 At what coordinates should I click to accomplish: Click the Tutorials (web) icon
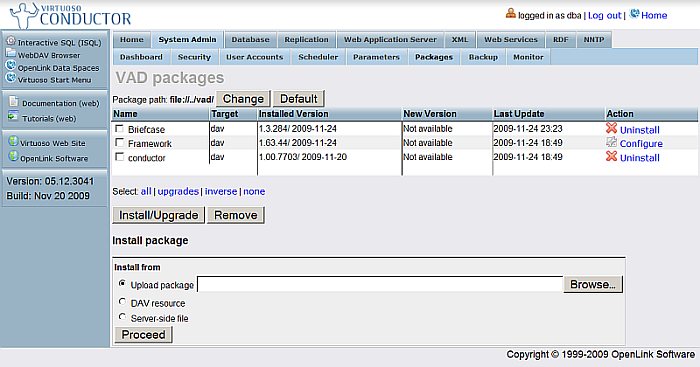pos(13,117)
